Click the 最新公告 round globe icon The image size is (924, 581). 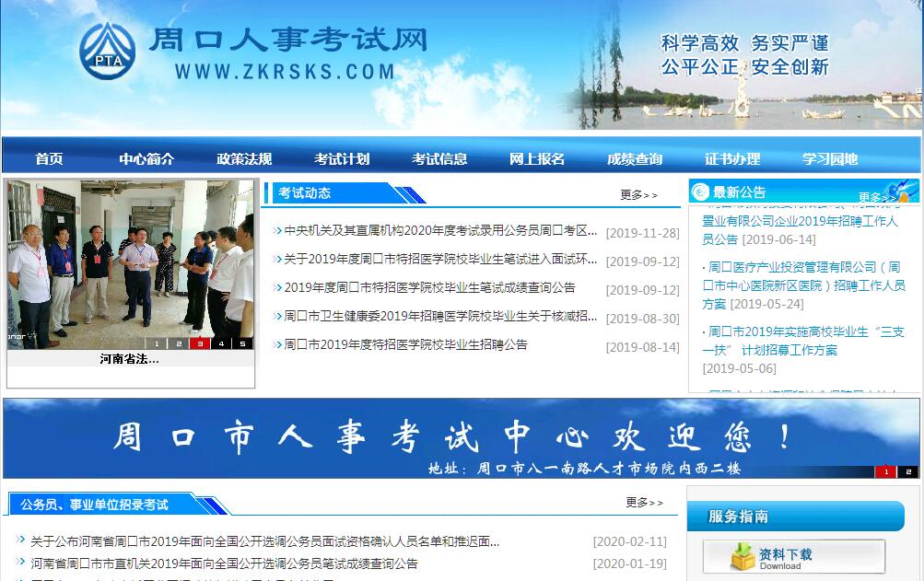point(701,192)
